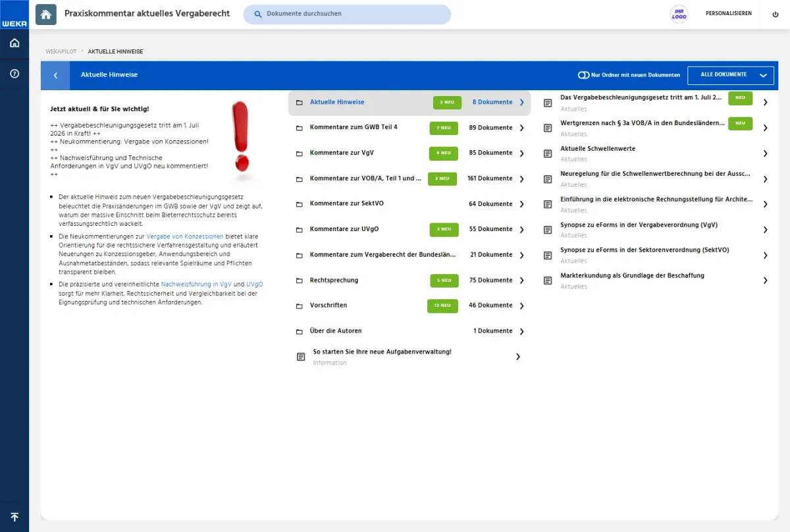Click '75 Dokumente' count for Rechtsprechung

click(x=490, y=280)
